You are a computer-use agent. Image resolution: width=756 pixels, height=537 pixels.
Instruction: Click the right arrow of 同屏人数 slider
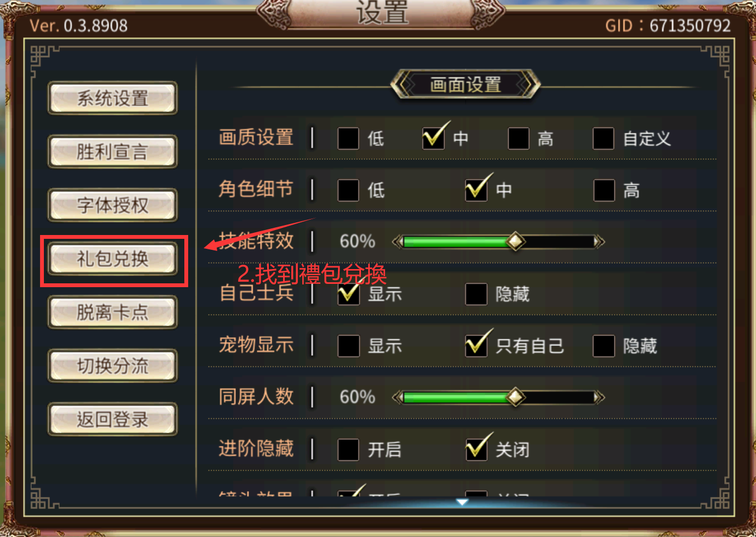600,397
